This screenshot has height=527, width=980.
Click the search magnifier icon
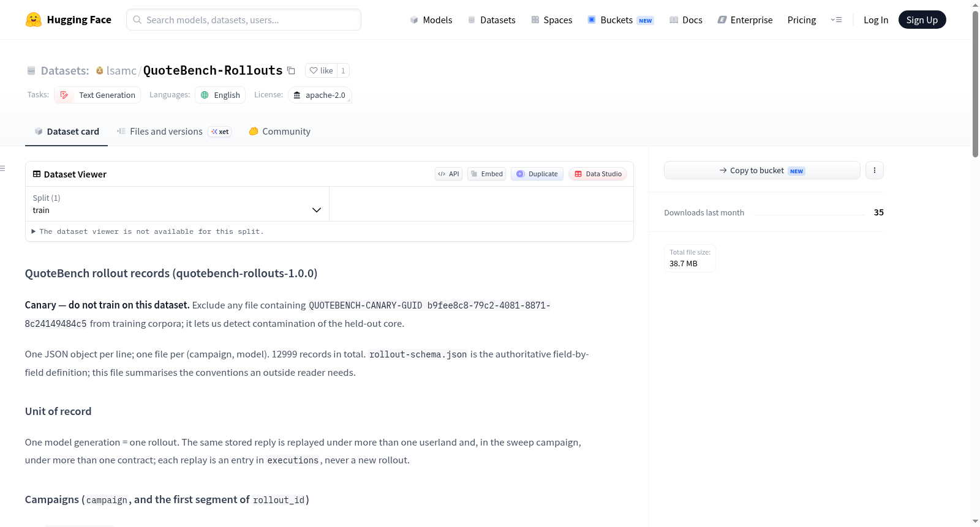click(x=138, y=20)
